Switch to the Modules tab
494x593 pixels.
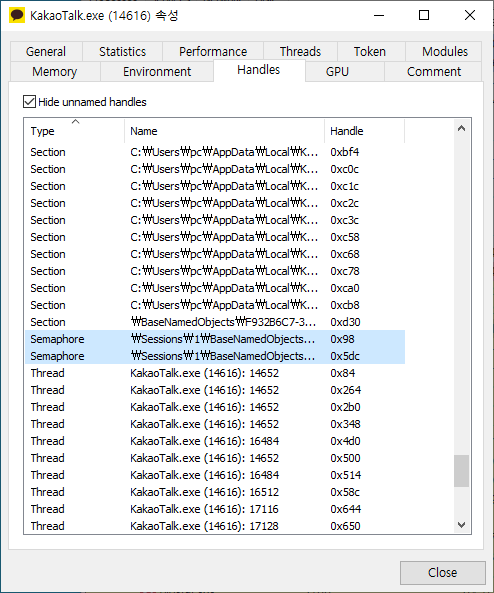pyautogui.click(x=445, y=51)
